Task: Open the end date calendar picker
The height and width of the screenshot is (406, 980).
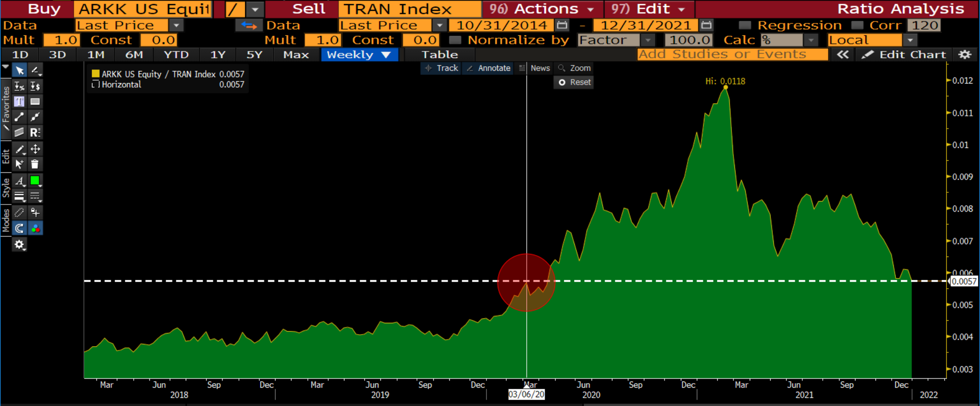Action: click(706, 25)
